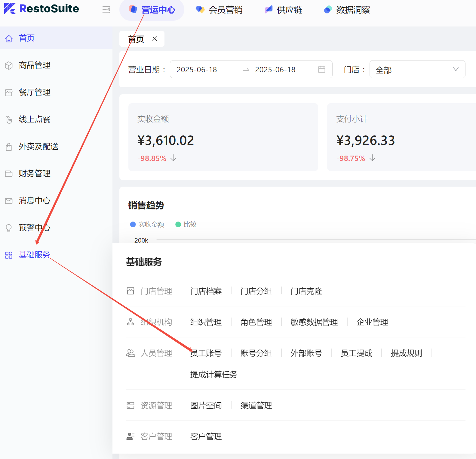Image resolution: width=476 pixels, height=459 pixels.
Task: Open 角色管理 link
Action: (x=256, y=322)
